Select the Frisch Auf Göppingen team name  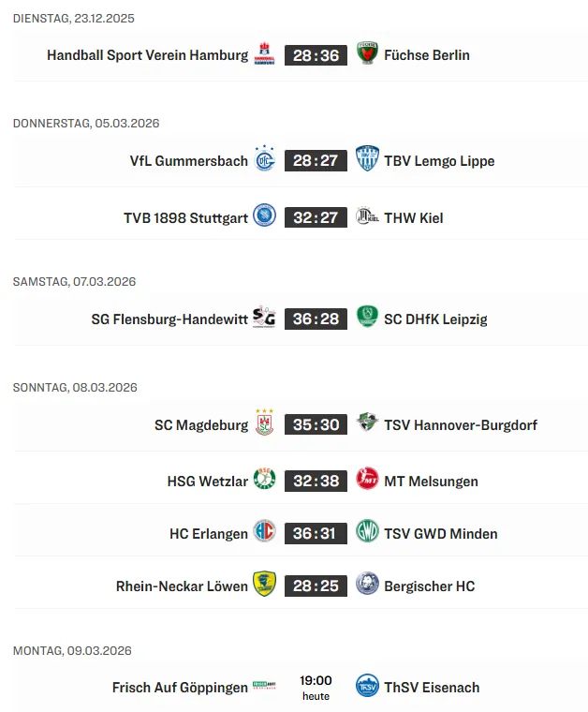[180, 687]
